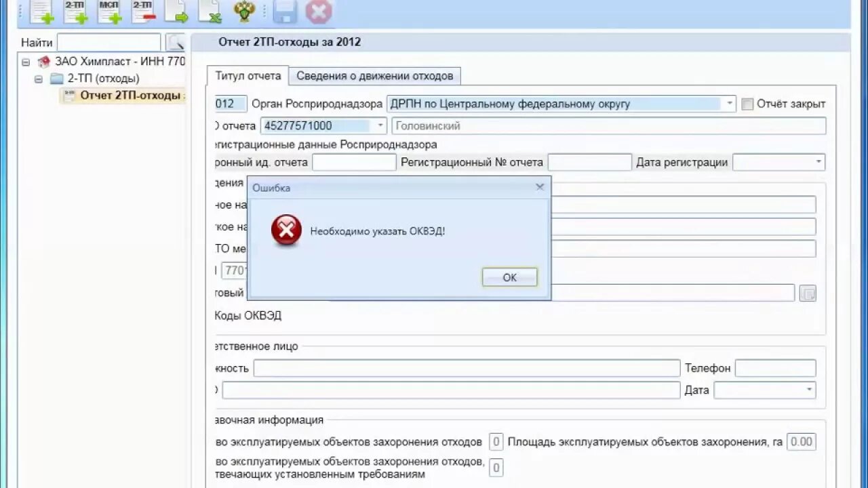Select 2-ТП (отходы) tree label
The width and height of the screenshot is (868, 488).
pos(104,79)
